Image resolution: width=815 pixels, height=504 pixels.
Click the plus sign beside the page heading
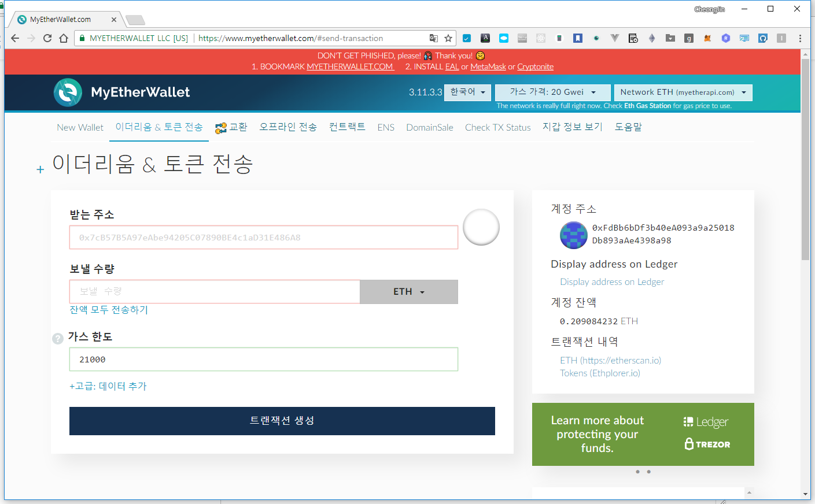point(40,169)
